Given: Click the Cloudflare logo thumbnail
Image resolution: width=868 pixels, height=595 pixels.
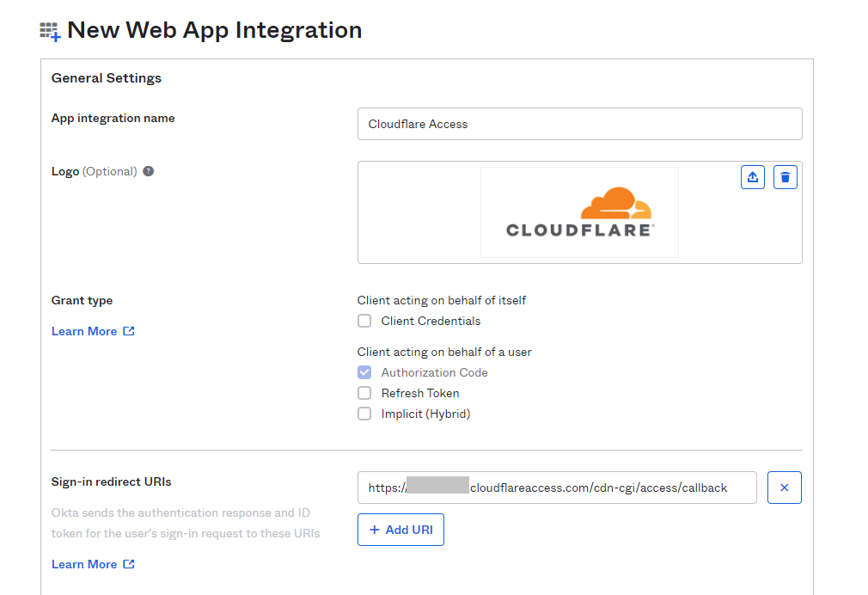Looking at the screenshot, I should 579,212.
